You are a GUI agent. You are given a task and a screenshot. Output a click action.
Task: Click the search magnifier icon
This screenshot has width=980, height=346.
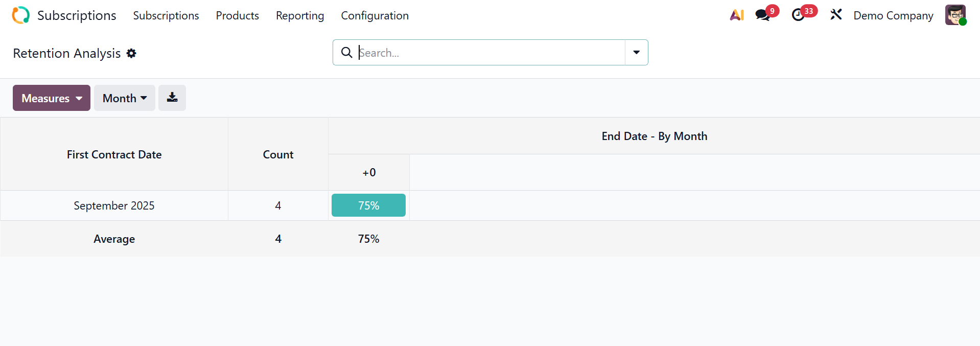pos(346,53)
